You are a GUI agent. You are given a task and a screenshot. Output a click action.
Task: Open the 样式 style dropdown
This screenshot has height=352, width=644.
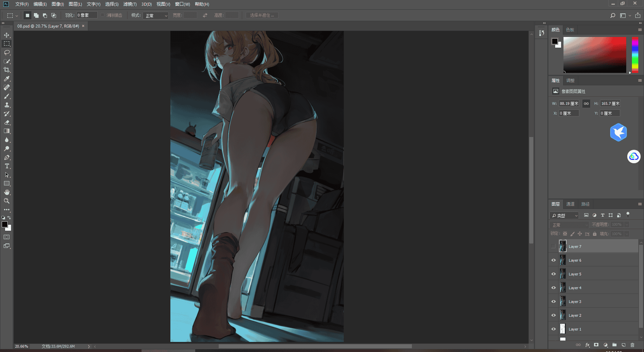(156, 15)
